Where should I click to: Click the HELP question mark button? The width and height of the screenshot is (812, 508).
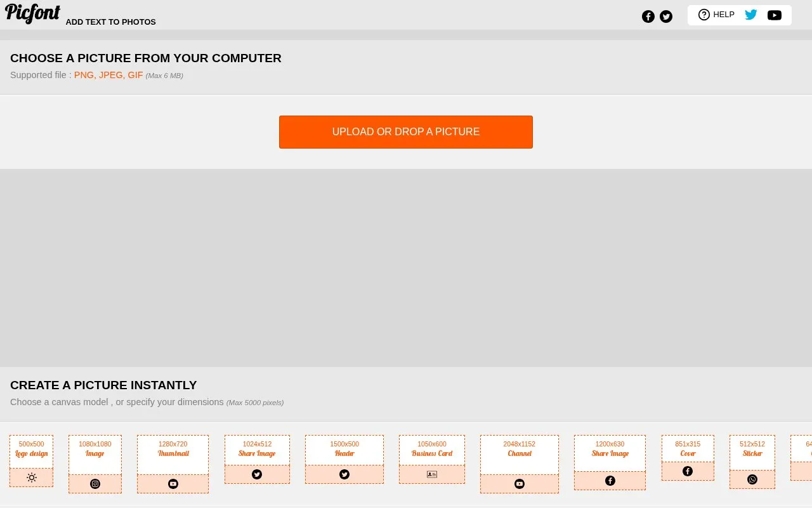pyautogui.click(x=716, y=15)
